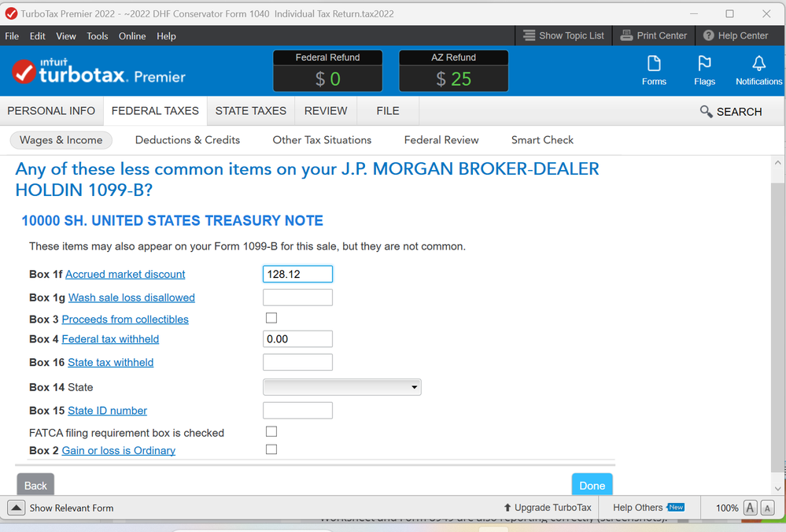Open the State ID number link
This screenshot has width=786, height=532.
pos(107,411)
